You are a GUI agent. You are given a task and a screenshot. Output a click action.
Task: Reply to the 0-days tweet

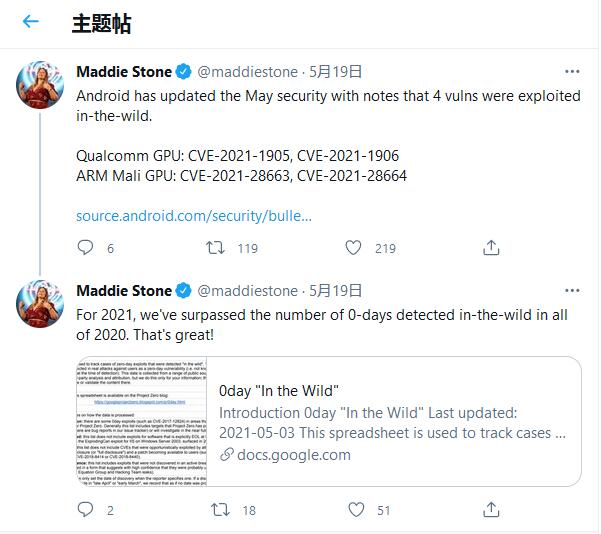86,510
